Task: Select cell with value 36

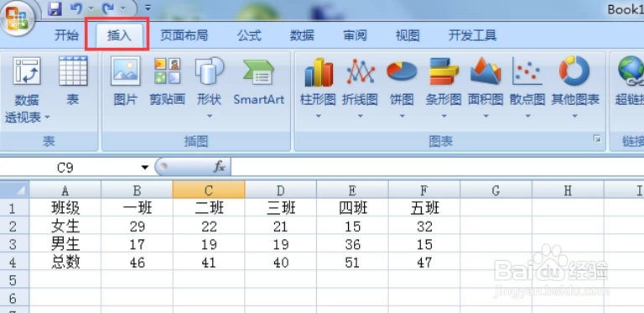Action: pos(352,244)
